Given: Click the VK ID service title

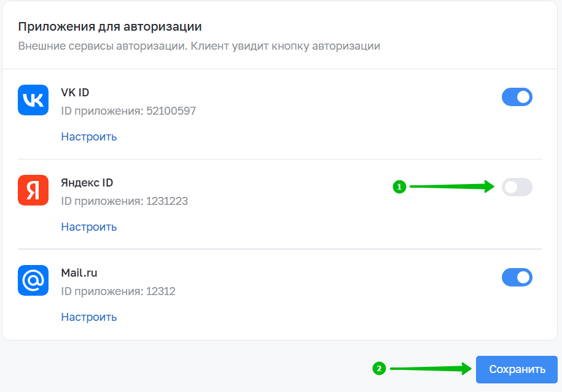Looking at the screenshot, I should pyautogui.click(x=75, y=93).
